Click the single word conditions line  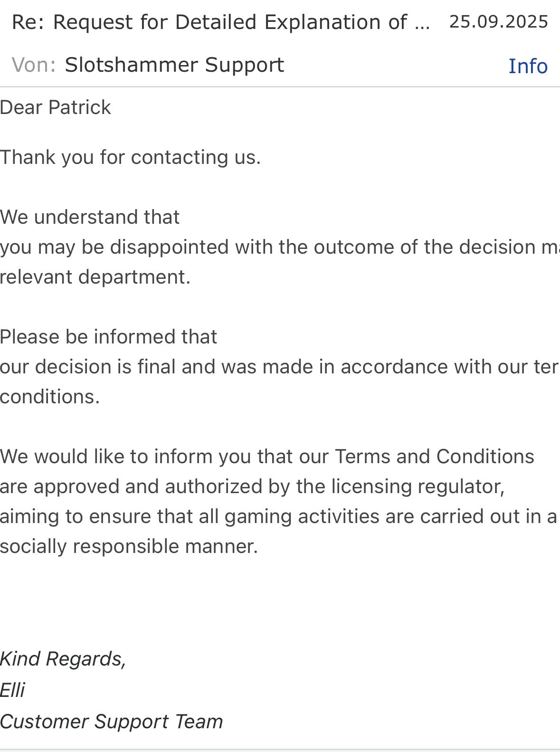pos(50,397)
